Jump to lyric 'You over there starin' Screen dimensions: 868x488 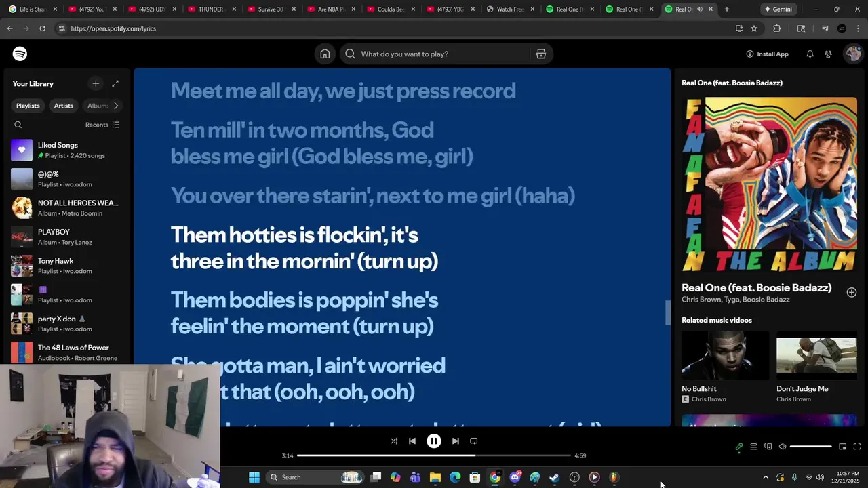373,196
